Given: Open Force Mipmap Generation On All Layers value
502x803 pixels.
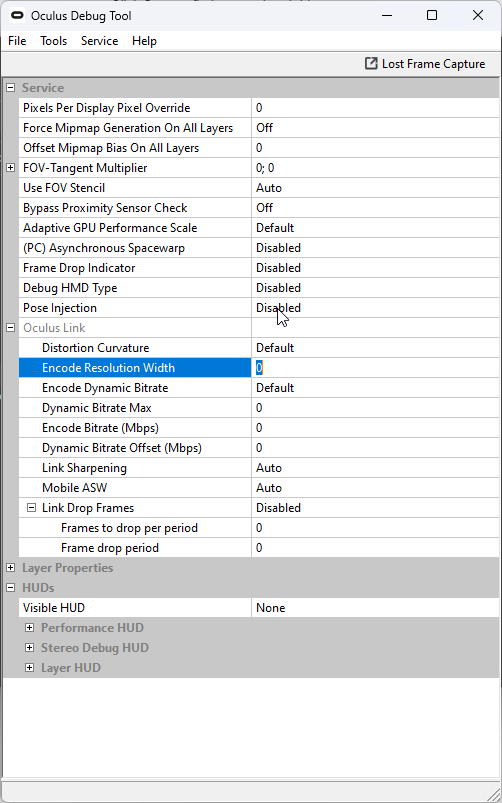Looking at the screenshot, I should (375, 128).
